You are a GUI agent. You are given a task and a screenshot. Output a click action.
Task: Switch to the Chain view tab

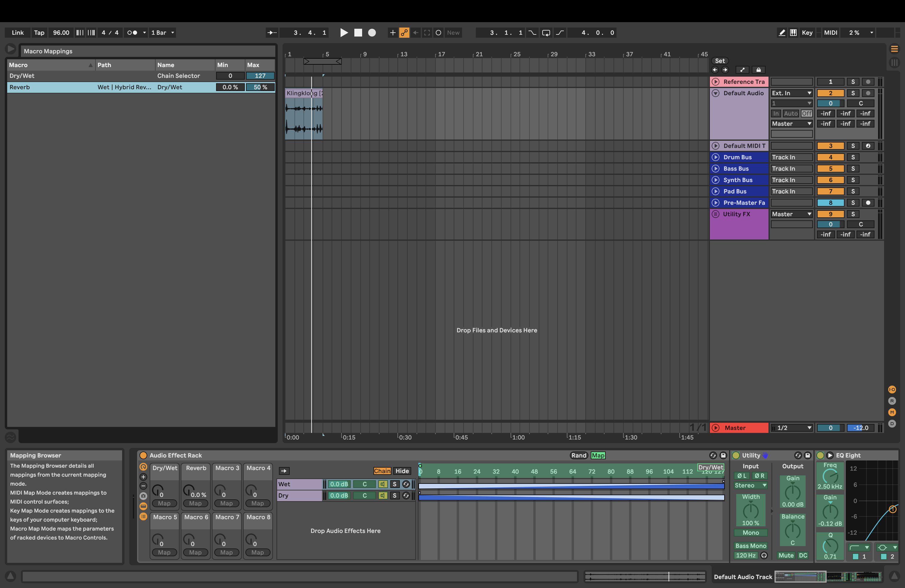coord(382,470)
